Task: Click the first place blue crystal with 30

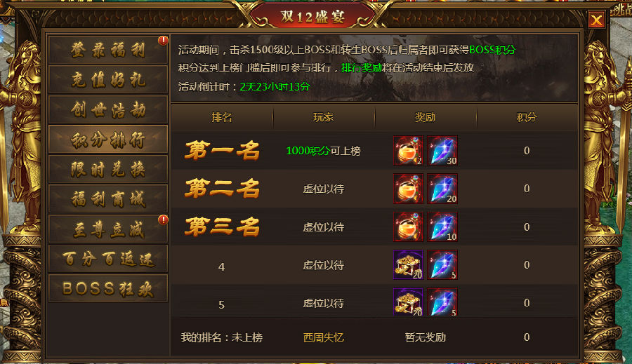Action: [442, 151]
